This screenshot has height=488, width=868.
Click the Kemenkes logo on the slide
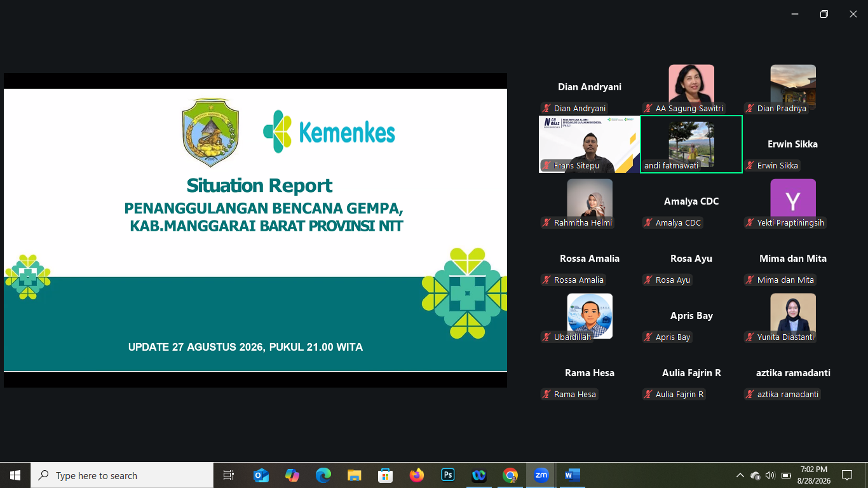pyautogui.click(x=329, y=132)
